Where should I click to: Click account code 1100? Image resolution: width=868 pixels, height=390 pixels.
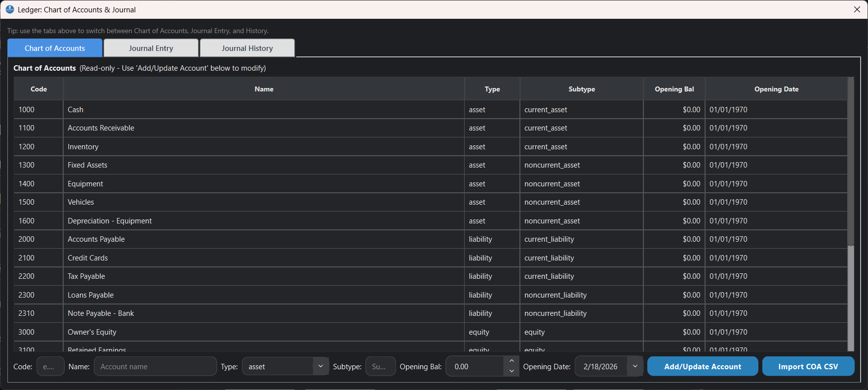(x=39, y=128)
